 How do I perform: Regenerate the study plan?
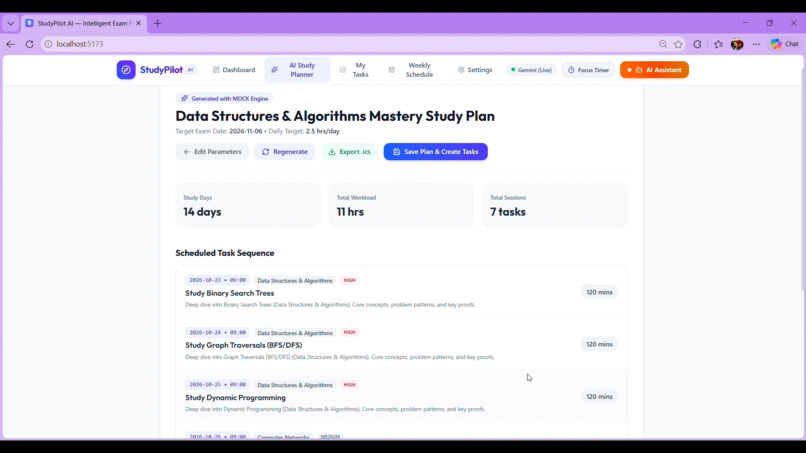[x=285, y=152]
